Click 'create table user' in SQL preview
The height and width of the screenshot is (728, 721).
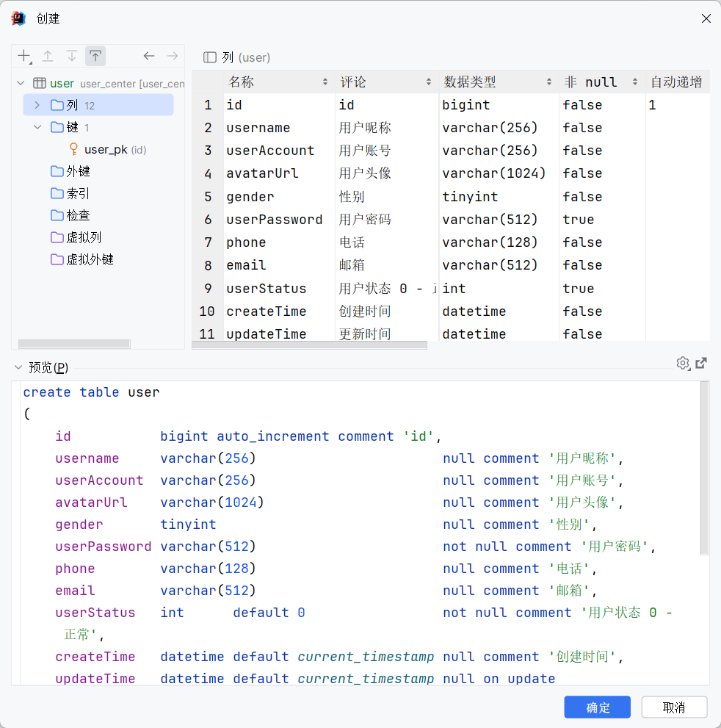(x=91, y=392)
